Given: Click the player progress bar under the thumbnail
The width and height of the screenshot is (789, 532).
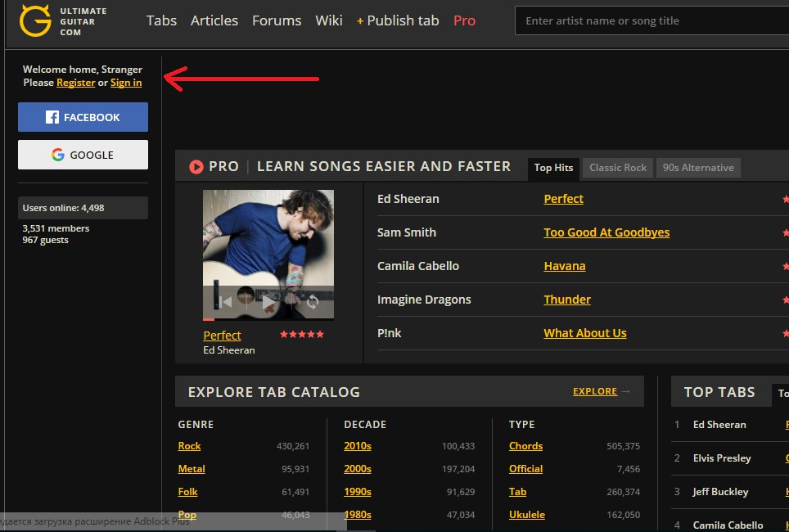Looking at the screenshot, I should pyautogui.click(x=268, y=319).
